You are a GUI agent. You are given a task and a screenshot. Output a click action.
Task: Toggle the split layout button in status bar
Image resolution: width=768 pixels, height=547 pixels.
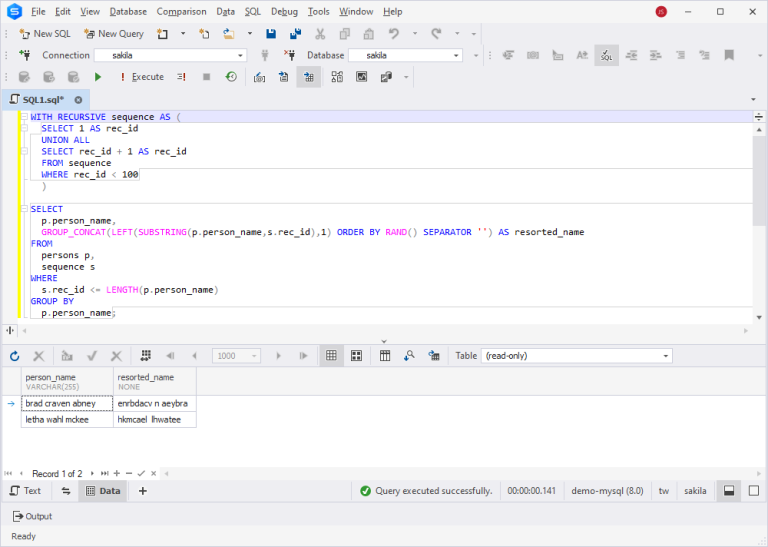point(729,491)
